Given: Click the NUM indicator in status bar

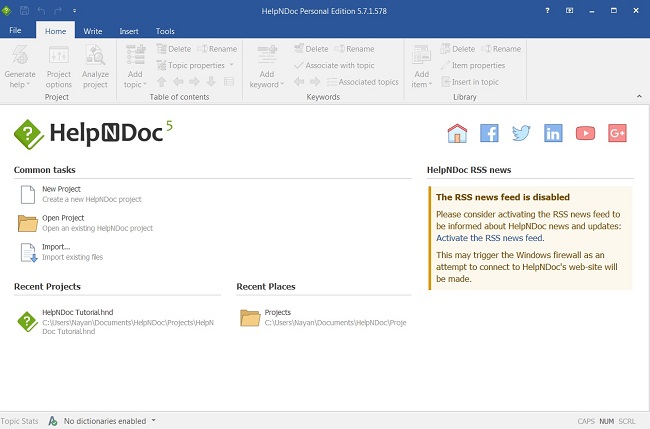Looking at the screenshot, I should coord(606,422).
